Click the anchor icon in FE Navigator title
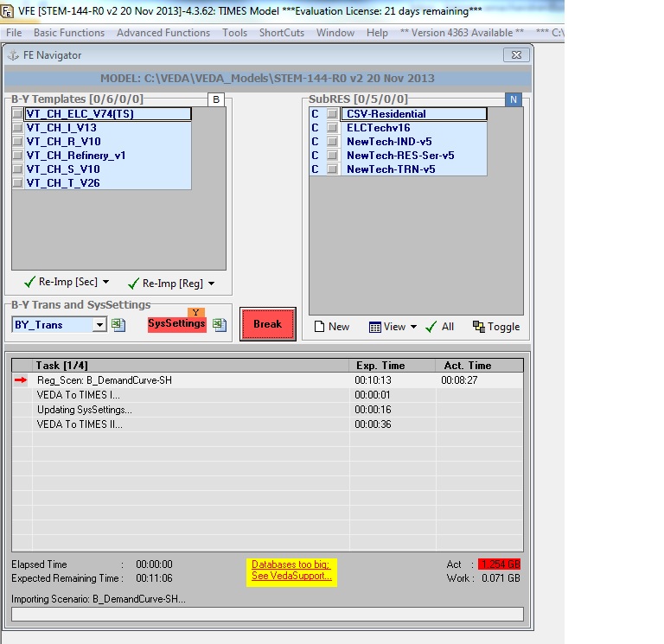Screen dimensions: 664x644 [x=13, y=55]
